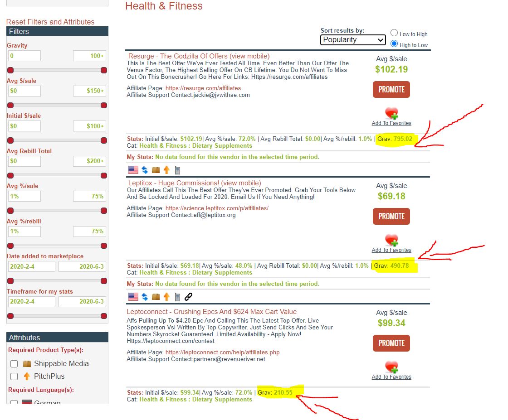508x420 pixels.
Task: Click Add To Favorites heart for Resurge
Action: click(x=391, y=114)
